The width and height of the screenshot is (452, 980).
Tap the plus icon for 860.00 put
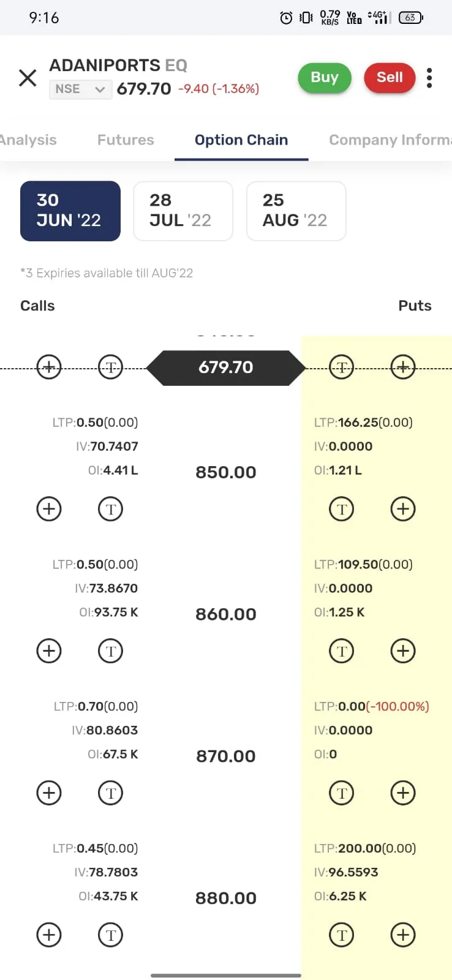click(403, 651)
